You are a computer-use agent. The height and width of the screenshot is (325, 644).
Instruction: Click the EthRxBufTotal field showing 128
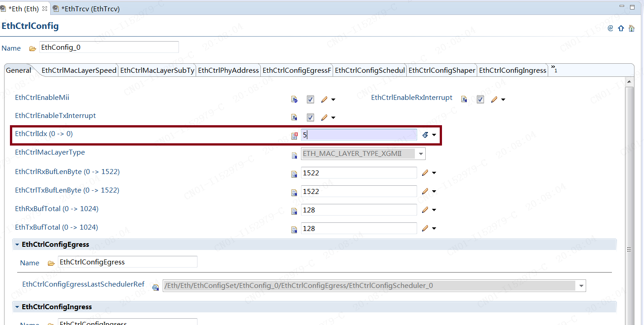[x=359, y=210]
